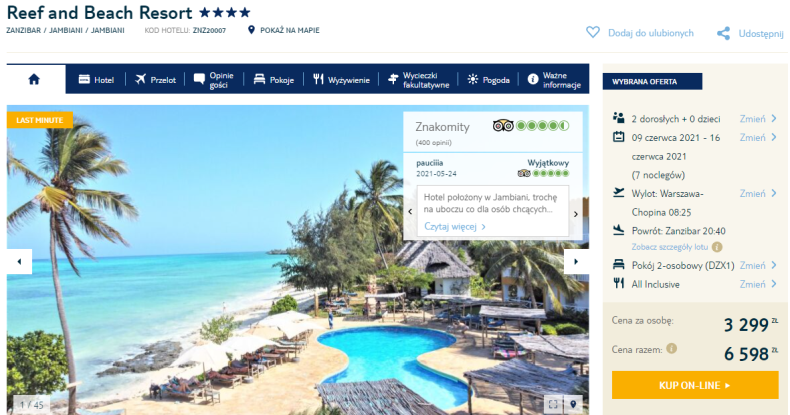Click the KUP ON-LINE button
790x415 pixels.
[695, 385]
